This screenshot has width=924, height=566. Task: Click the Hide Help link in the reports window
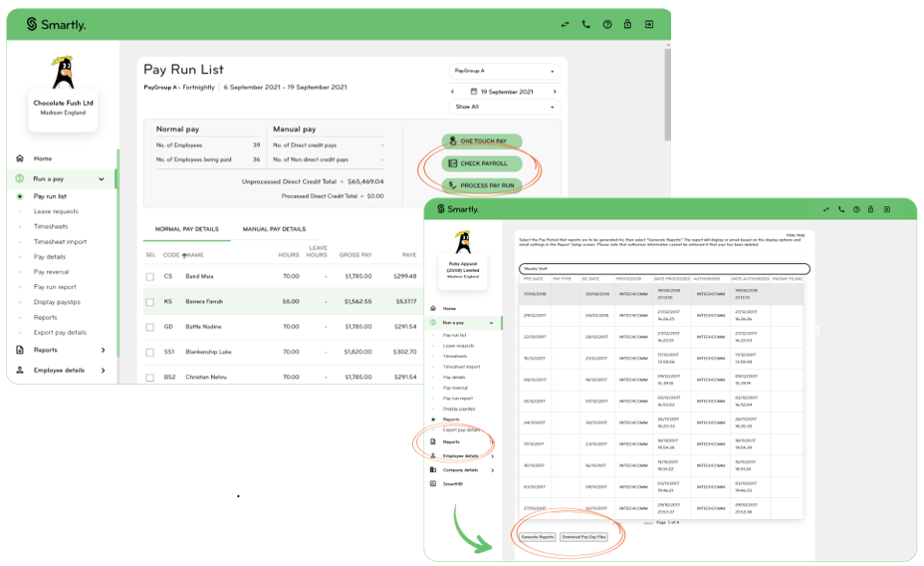(x=796, y=235)
